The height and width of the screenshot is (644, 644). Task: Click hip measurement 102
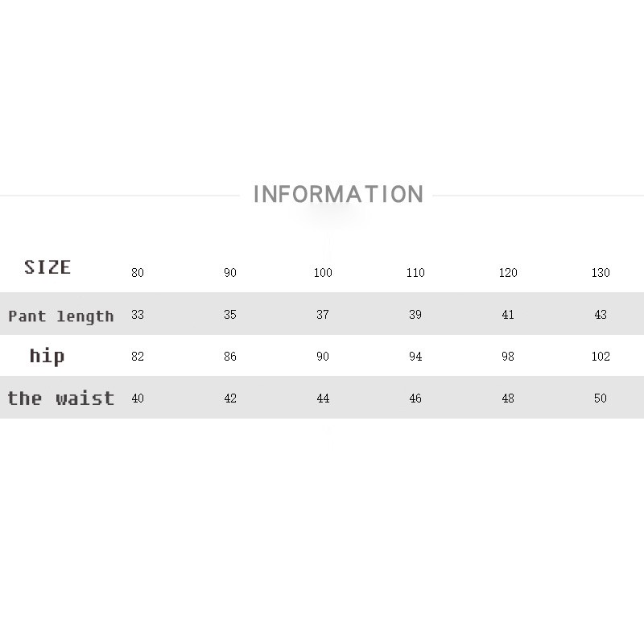601,357
